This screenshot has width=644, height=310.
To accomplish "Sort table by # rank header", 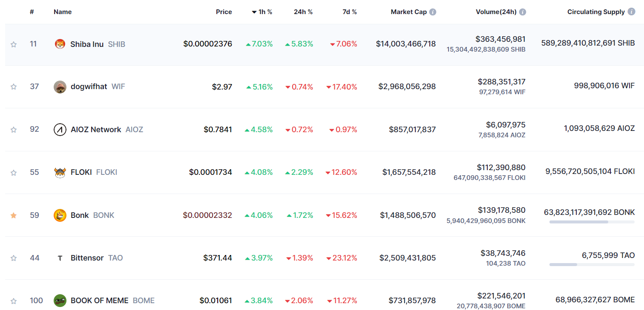I will [32, 12].
